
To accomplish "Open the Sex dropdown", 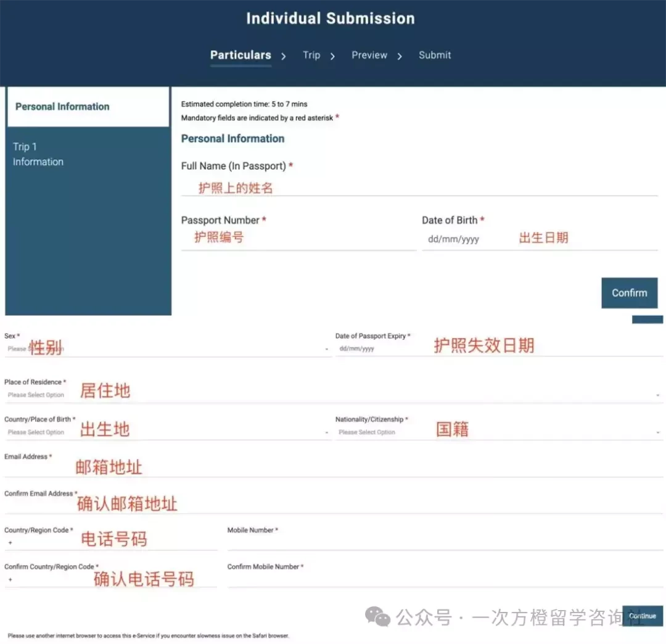I will click(168, 349).
